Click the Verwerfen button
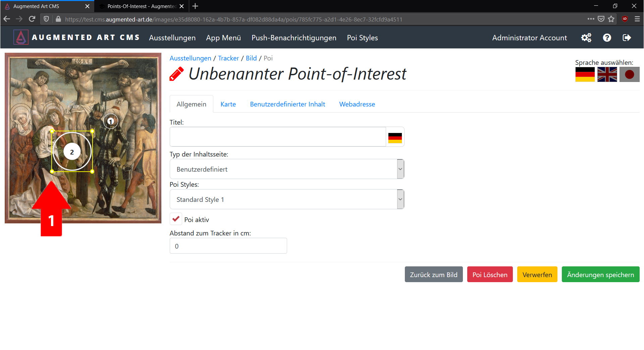The image size is (644, 350). [537, 274]
